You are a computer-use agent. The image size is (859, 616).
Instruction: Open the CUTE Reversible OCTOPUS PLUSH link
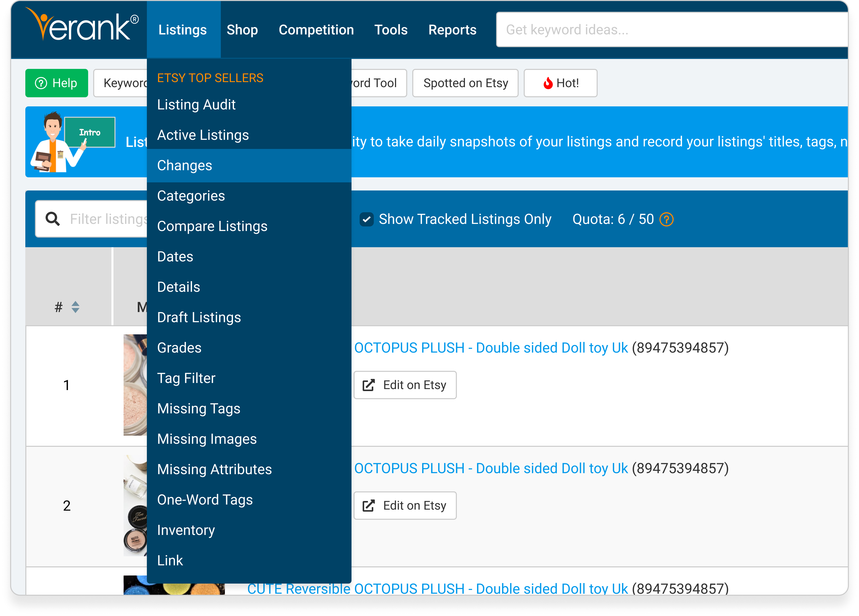(x=437, y=588)
